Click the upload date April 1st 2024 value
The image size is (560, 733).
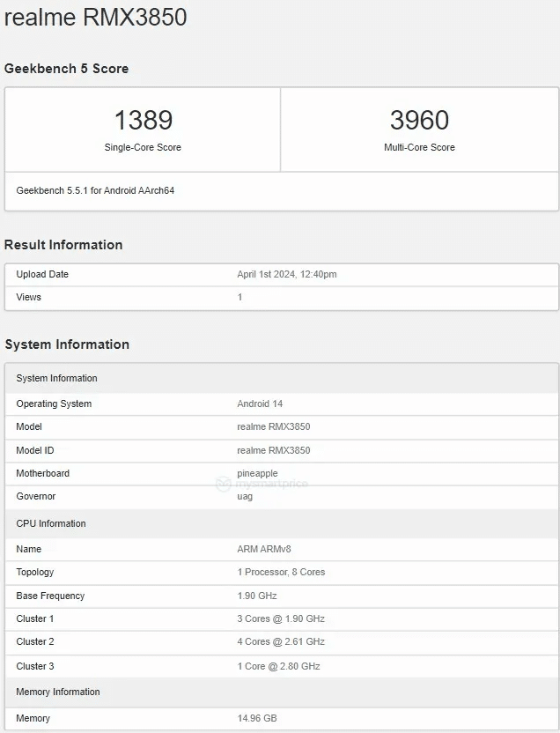click(x=286, y=274)
